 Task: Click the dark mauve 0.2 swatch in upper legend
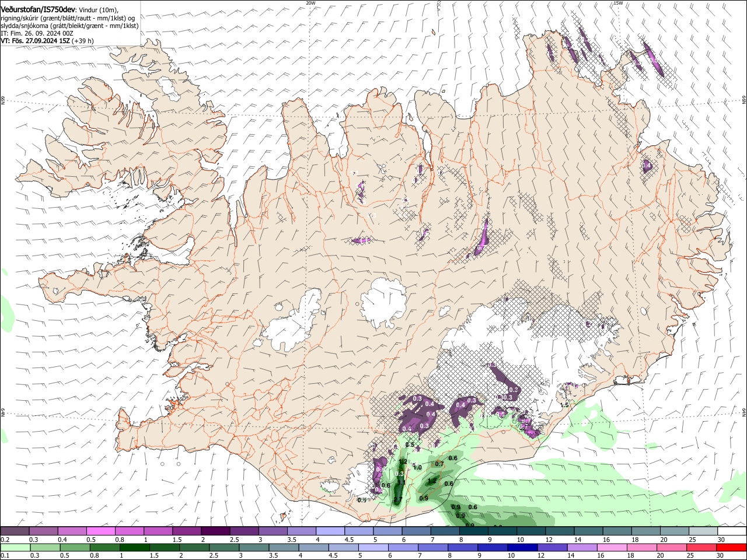pyautogui.click(x=14, y=531)
